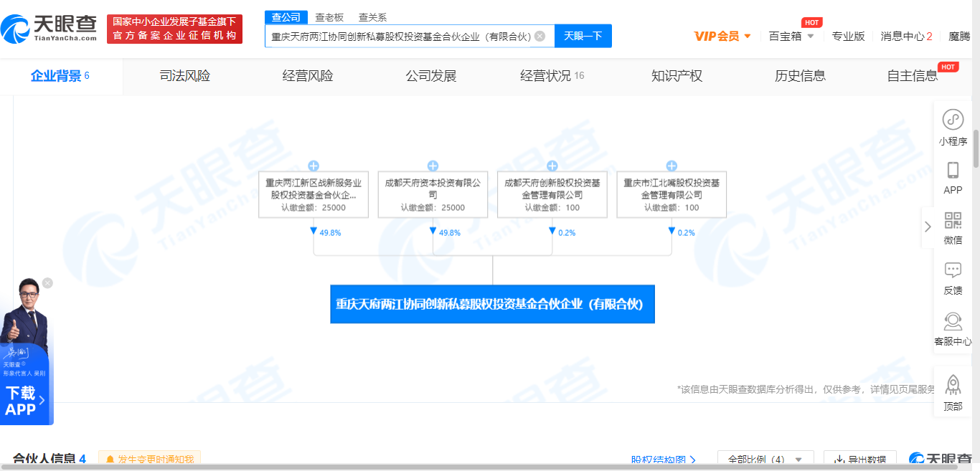Select the 查老板 search mode tab
Viewport: 980px width, 471px height.
click(x=329, y=17)
